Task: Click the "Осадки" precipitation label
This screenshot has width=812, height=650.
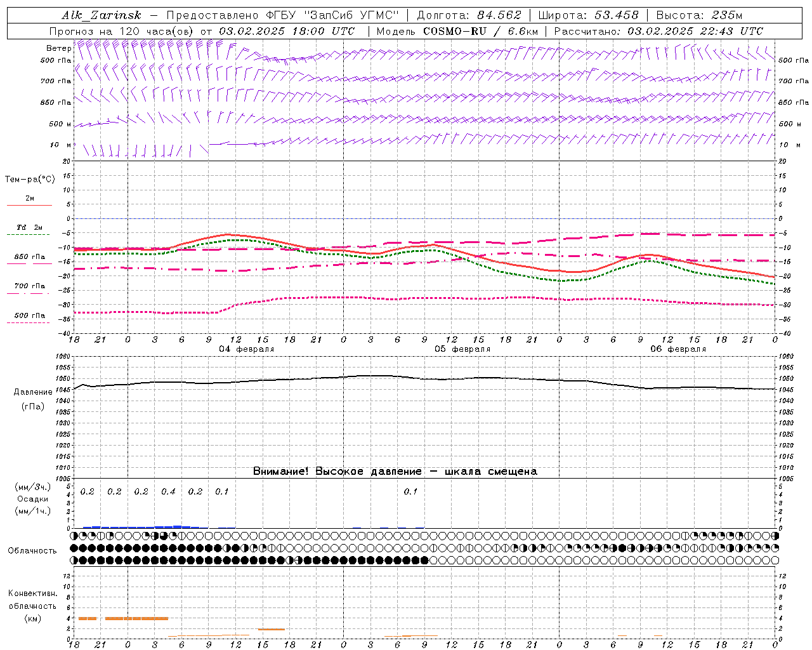Action: tap(32, 499)
